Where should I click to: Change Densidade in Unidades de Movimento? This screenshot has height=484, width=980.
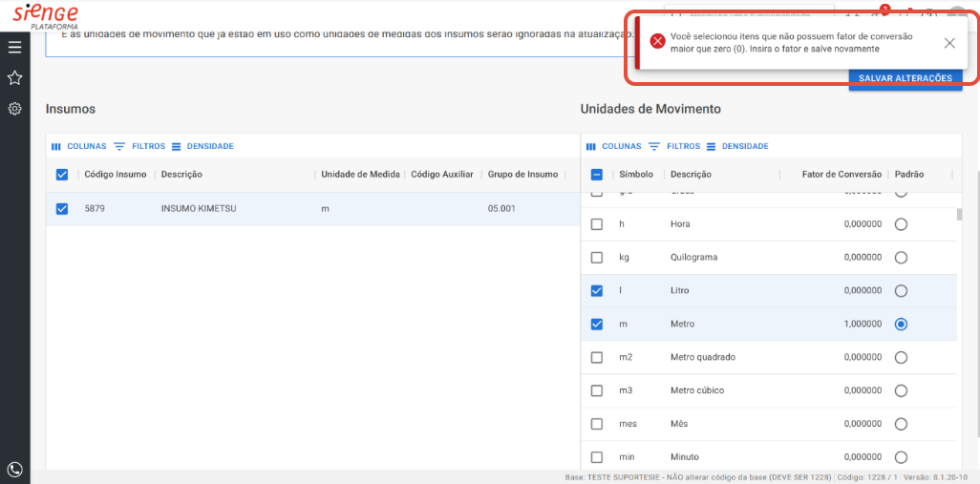pyautogui.click(x=737, y=146)
